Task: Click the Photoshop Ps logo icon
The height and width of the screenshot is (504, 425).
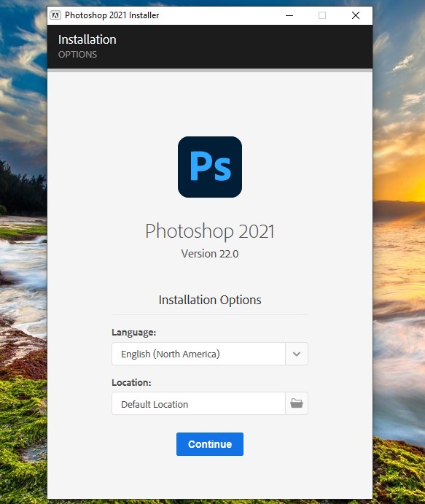Action: [x=210, y=167]
